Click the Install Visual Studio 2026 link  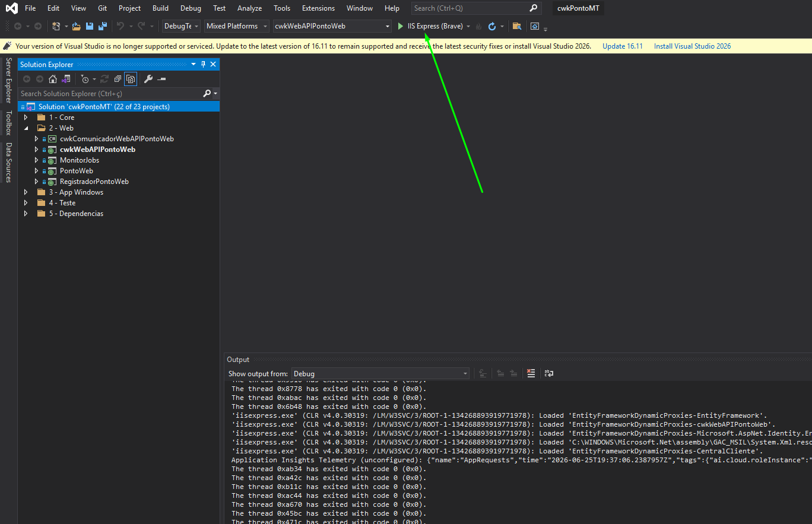[692, 46]
